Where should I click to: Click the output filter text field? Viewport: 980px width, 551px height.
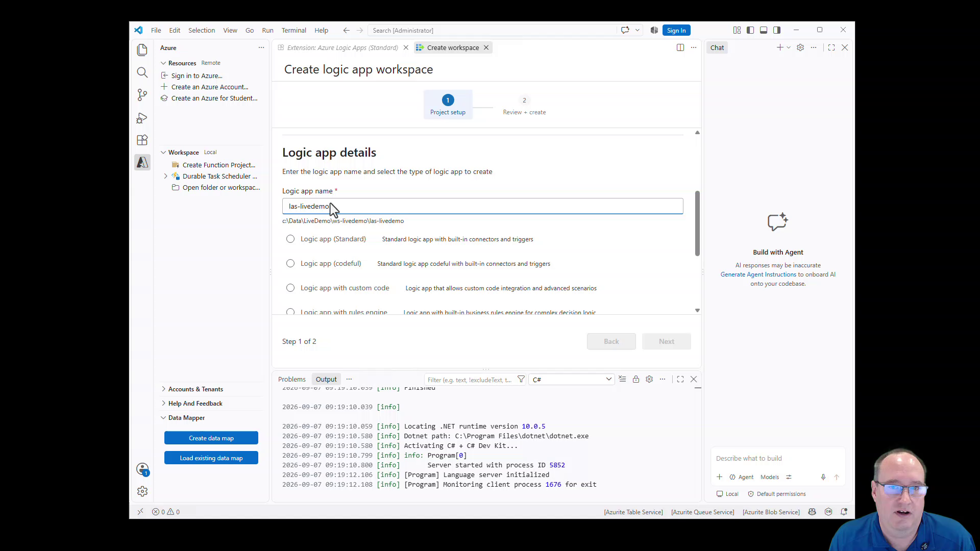(470, 380)
